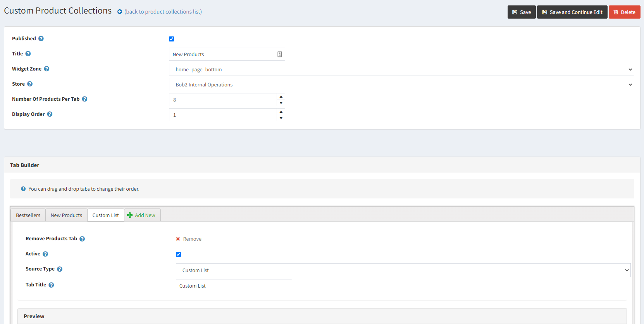Click the red X Remove icon
The image size is (644, 324).
click(x=178, y=239)
